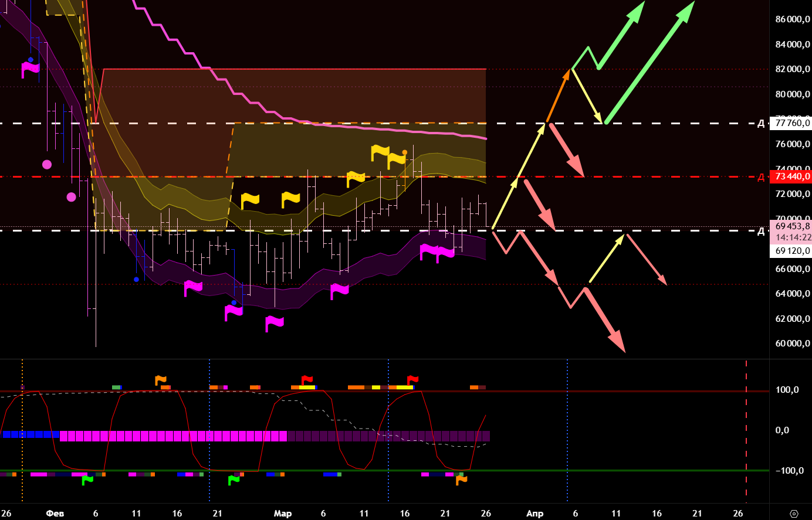Click the red Д marker beside 73 440,0
This screenshot has height=520, width=812.
[761, 177]
